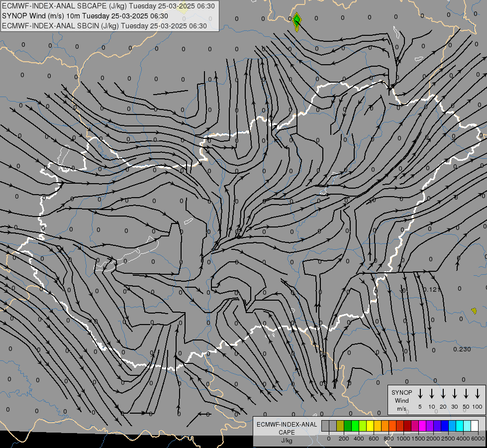Image resolution: width=487 pixels, height=448 pixels.
Task: Click the SBCIN title line in header box
Action: click(104, 26)
